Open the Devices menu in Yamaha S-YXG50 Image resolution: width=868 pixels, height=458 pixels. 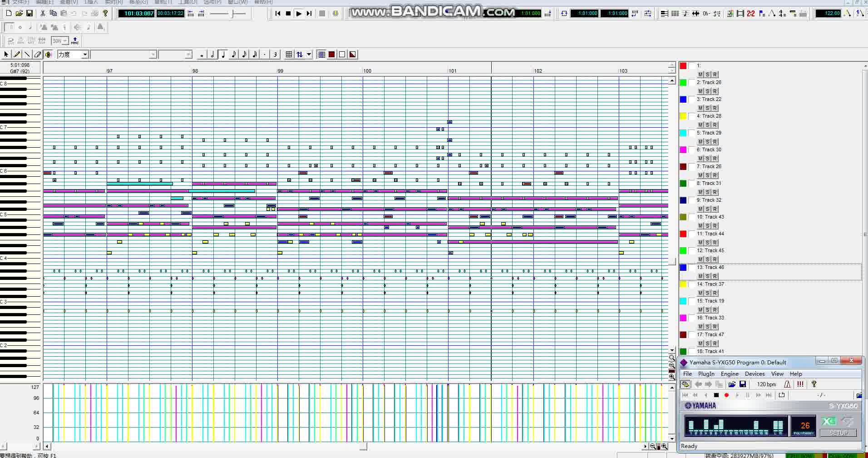coord(755,374)
